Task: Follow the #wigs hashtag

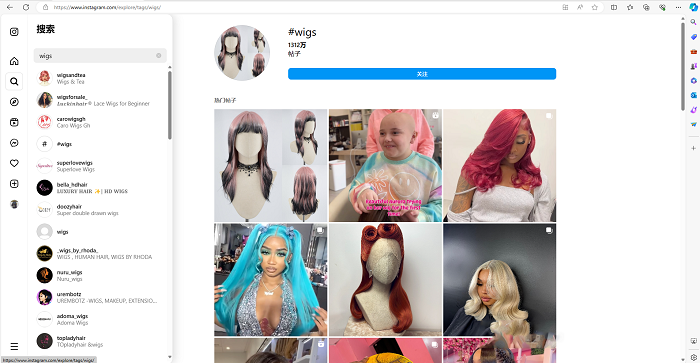Action: 422,74
